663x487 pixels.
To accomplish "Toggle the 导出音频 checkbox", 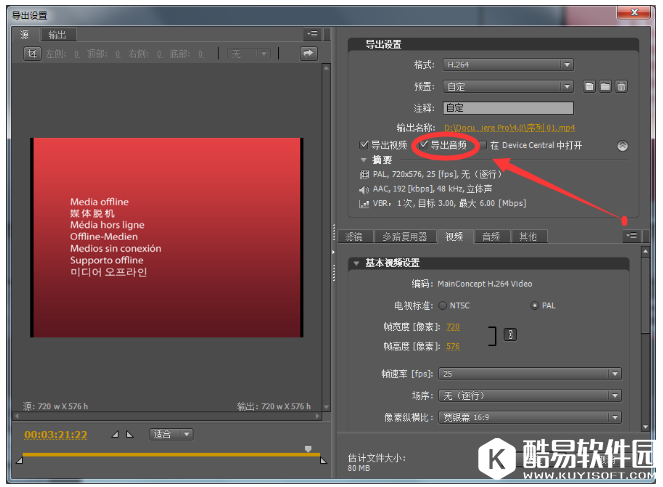I will click(x=424, y=145).
